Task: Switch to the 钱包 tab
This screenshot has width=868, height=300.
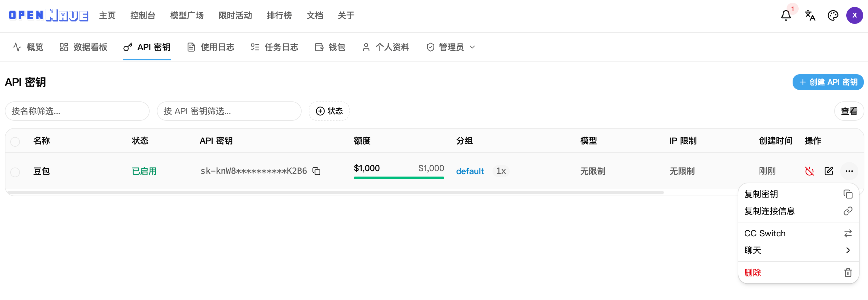Action: [x=330, y=47]
